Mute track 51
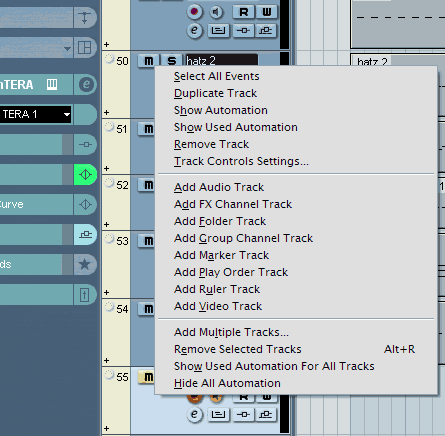The image size is (445, 436). click(x=146, y=129)
